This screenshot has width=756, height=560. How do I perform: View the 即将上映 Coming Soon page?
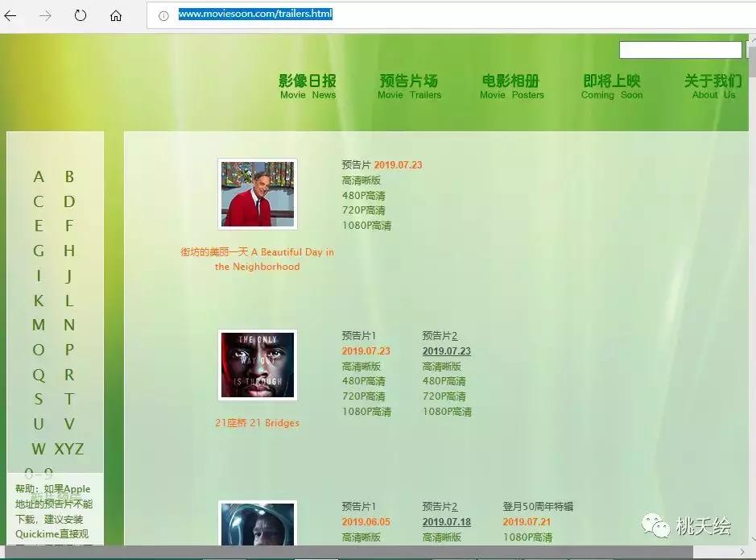(612, 86)
